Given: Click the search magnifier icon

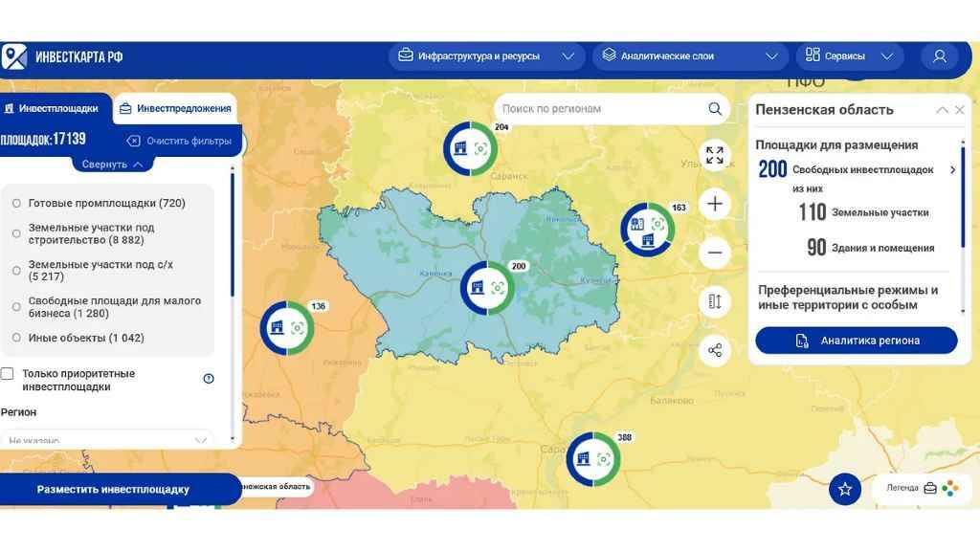Looking at the screenshot, I should click(715, 109).
